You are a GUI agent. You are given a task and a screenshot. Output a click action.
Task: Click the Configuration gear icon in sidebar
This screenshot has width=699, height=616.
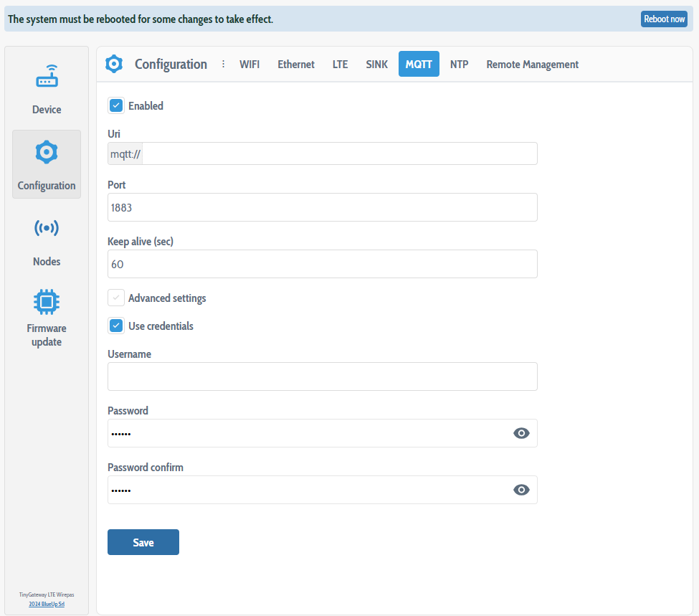[x=46, y=152]
